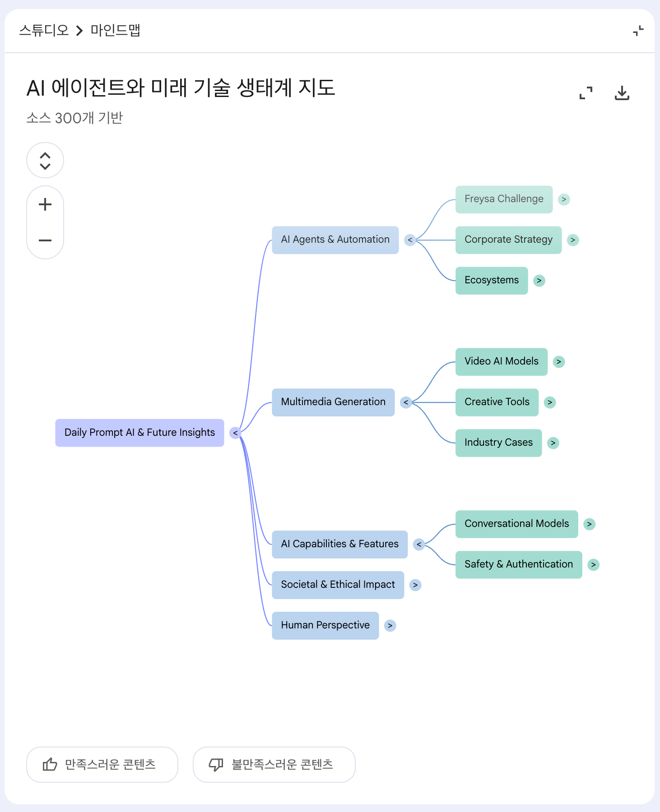Select the Corporate Strategy node
660x812 pixels.
(508, 240)
